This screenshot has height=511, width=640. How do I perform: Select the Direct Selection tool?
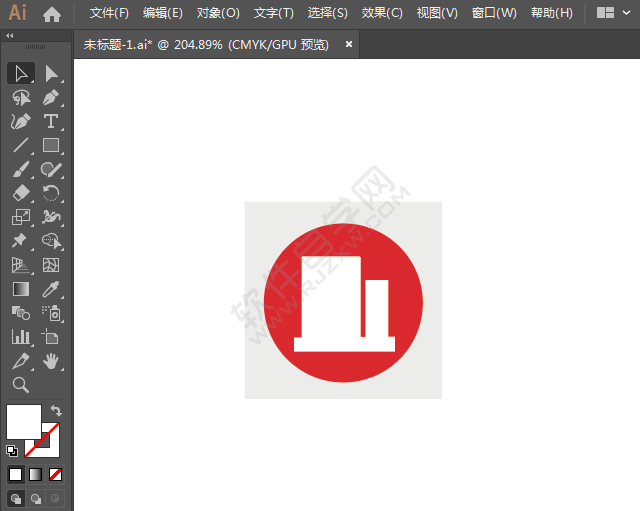pyautogui.click(x=51, y=74)
